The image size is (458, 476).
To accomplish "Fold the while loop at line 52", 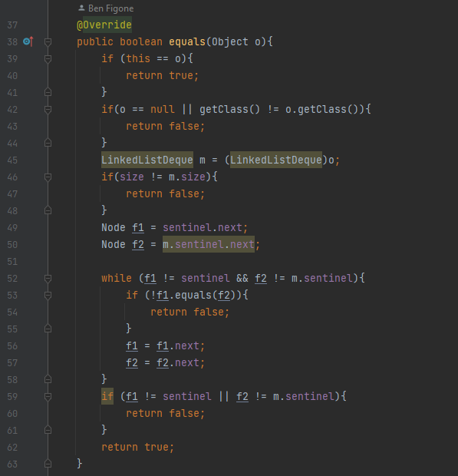I will coord(48,279).
